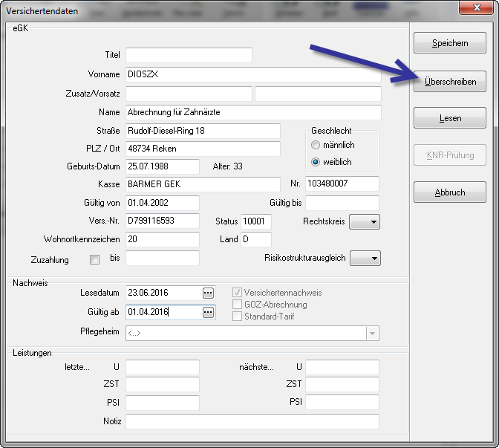Expand the Risikostrukturausgleich dropdown
This screenshot has height=448, width=499.
tap(365, 258)
